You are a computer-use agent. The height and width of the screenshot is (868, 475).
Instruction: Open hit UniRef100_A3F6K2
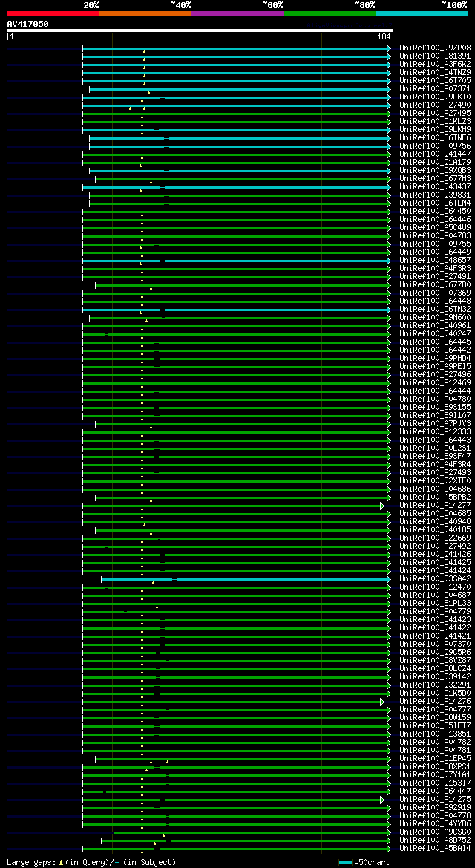click(x=435, y=64)
